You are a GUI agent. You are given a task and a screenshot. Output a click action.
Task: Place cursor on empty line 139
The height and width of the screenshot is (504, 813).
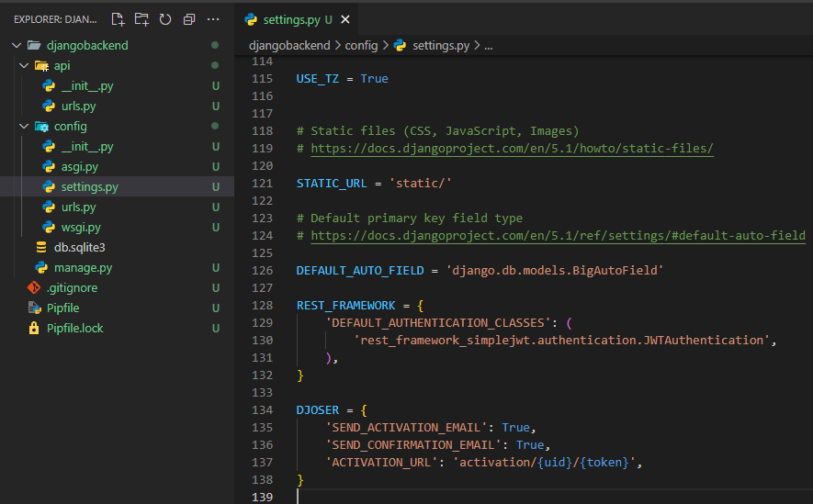coord(459,497)
